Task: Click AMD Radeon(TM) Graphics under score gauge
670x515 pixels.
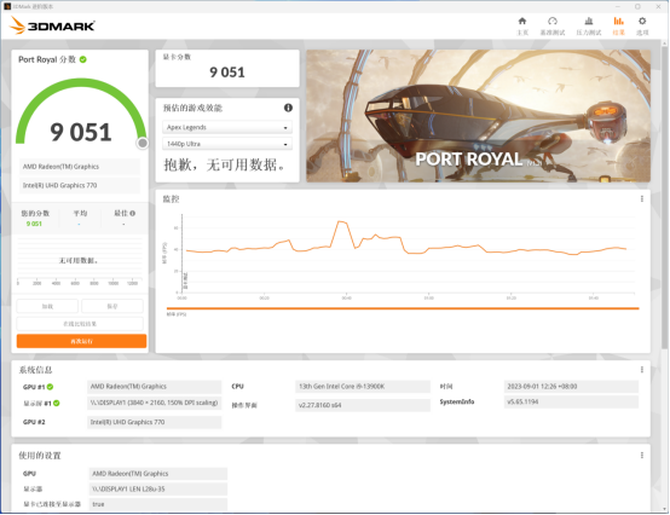Action: (x=79, y=167)
